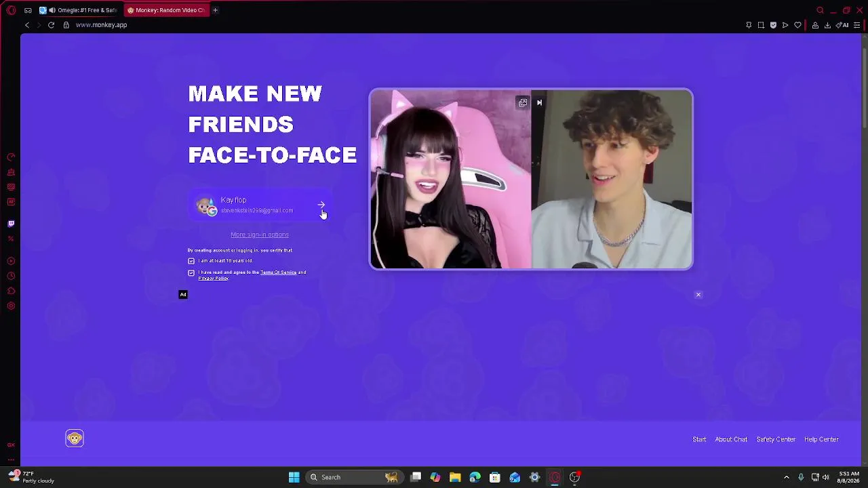Image resolution: width=868 pixels, height=488 pixels.
Task: Close the ad banner
Action: click(x=698, y=295)
